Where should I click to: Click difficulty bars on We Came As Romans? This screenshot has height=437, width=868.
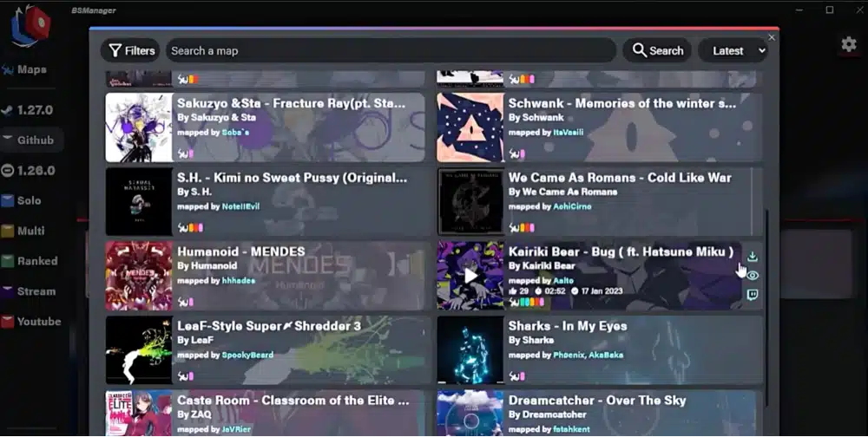tap(528, 227)
